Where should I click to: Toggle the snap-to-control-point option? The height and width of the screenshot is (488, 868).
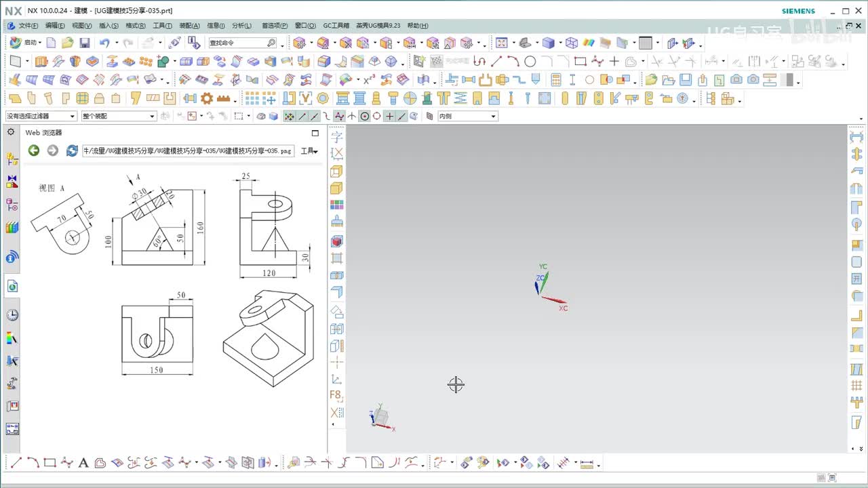(327, 117)
